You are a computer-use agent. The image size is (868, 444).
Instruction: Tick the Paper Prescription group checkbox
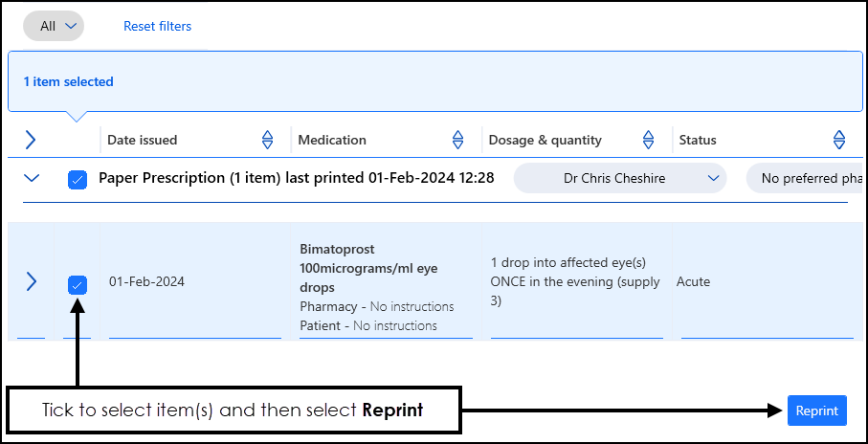[x=78, y=179]
